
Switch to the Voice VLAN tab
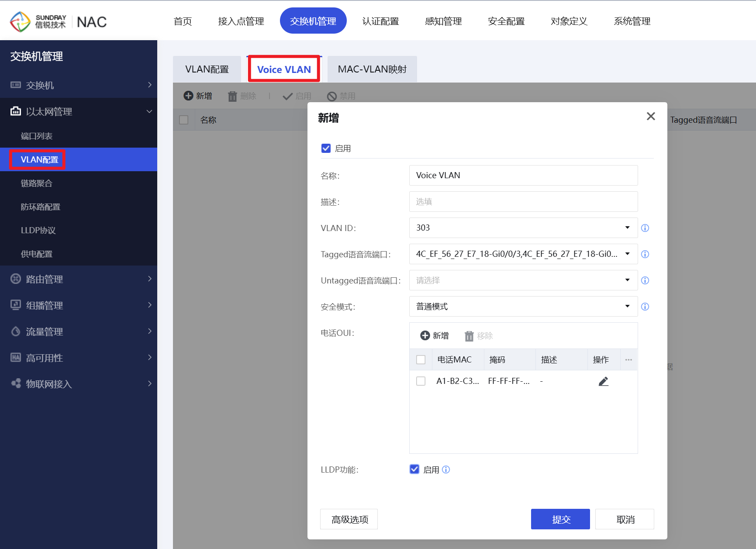[x=284, y=69]
